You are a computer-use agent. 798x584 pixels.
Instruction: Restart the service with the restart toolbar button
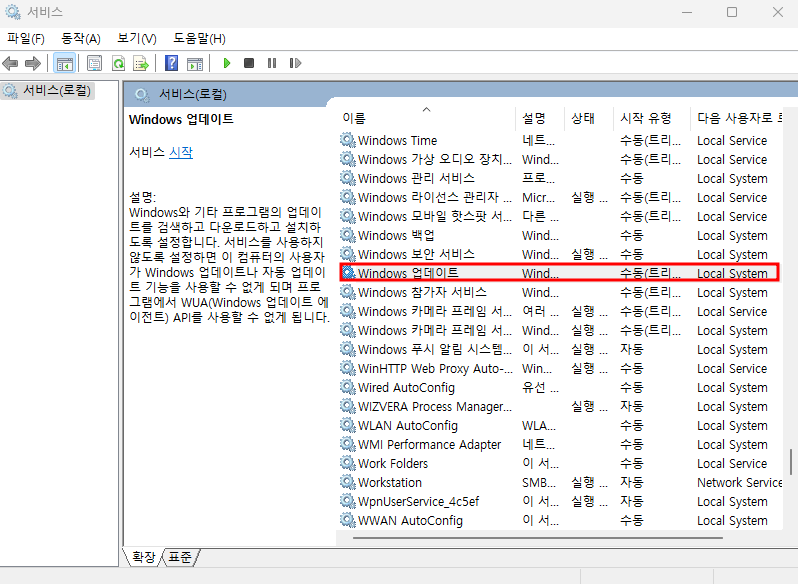coord(295,63)
